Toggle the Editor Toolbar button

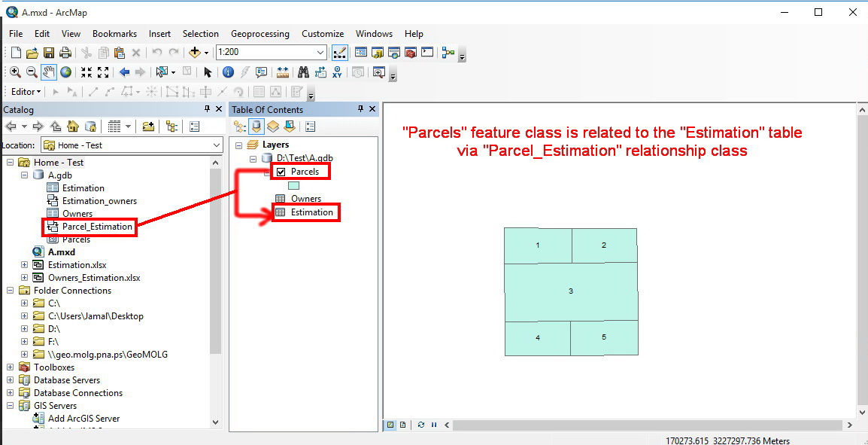(340, 53)
